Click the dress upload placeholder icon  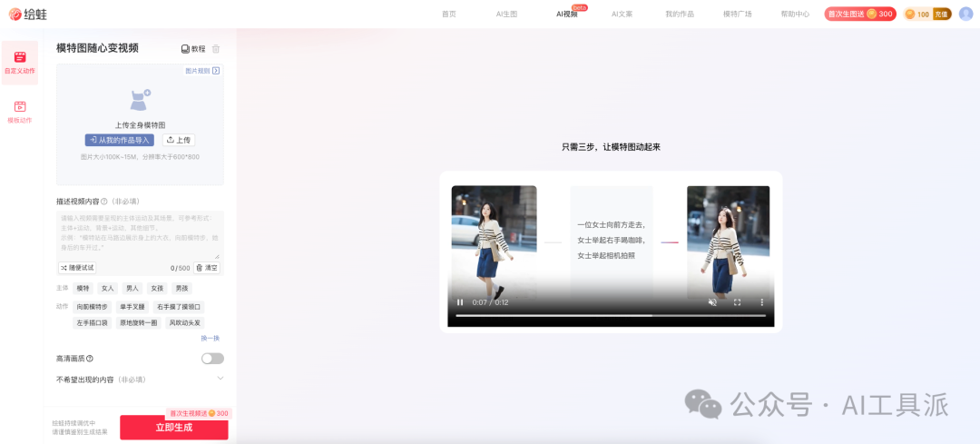[x=140, y=100]
